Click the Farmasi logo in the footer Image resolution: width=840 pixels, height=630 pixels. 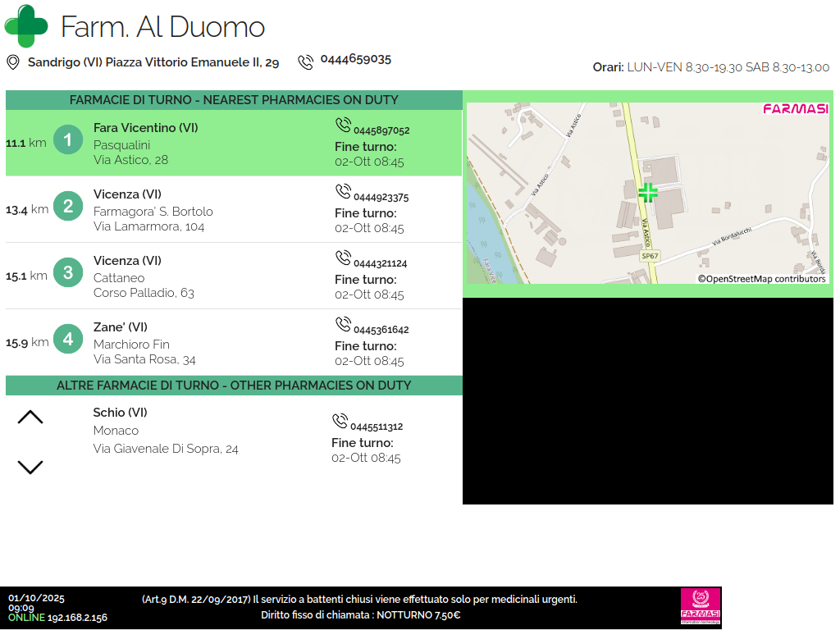(701, 608)
